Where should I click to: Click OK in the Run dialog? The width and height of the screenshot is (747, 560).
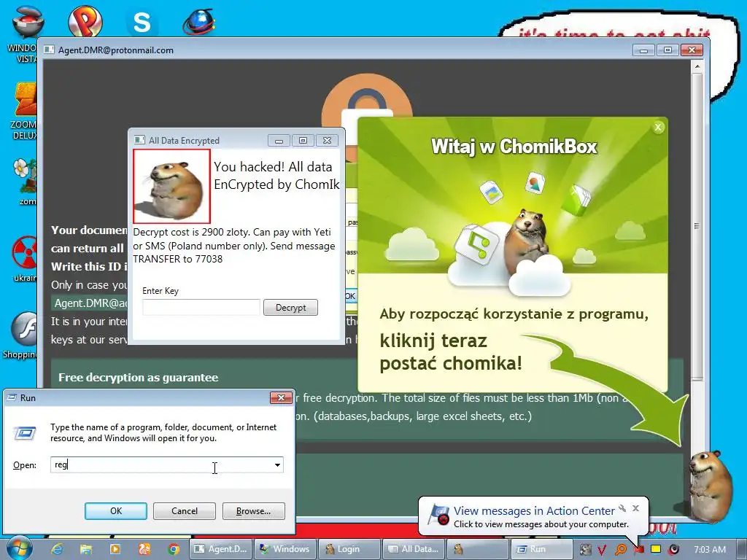[x=116, y=511]
